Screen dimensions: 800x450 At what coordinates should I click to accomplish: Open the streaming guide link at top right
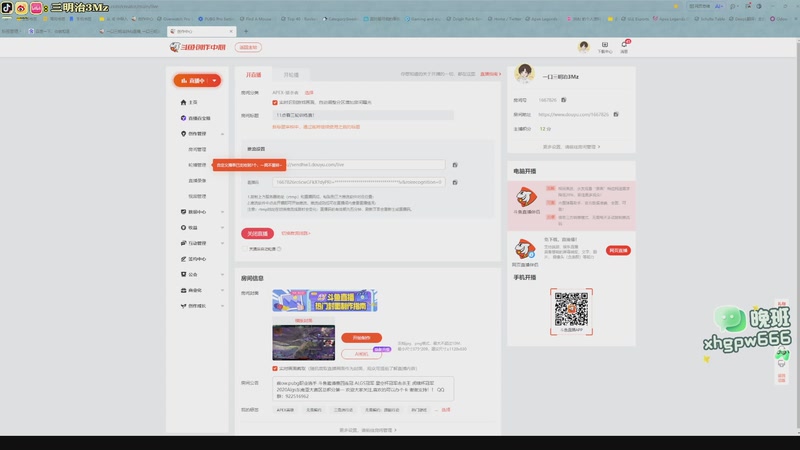(490, 74)
